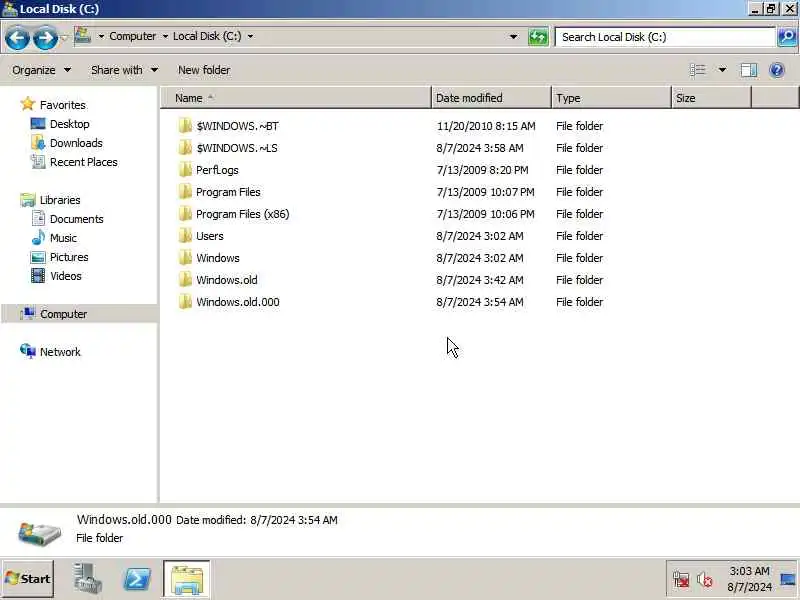800x600 pixels.
Task: Click the Show desktop icon by the clock
Action: (x=788, y=580)
